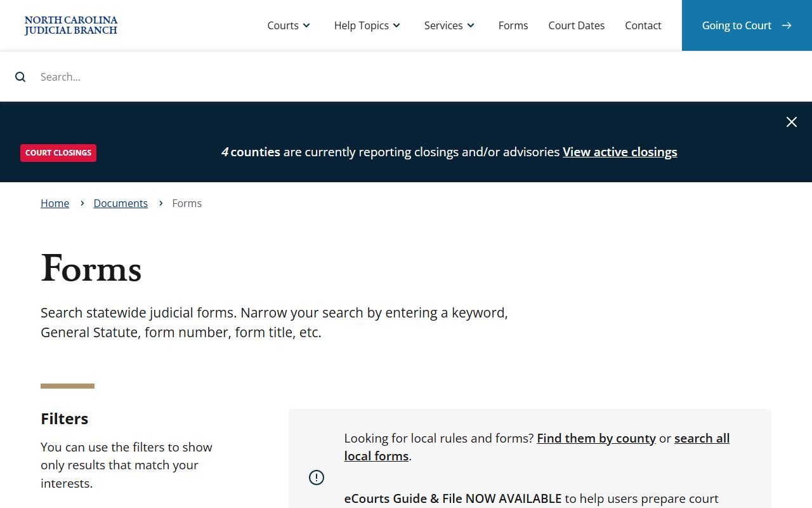This screenshot has height=508, width=812.
Task: Expand the Help Topics dropdown
Action: pyautogui.click(x=367, y=25)
